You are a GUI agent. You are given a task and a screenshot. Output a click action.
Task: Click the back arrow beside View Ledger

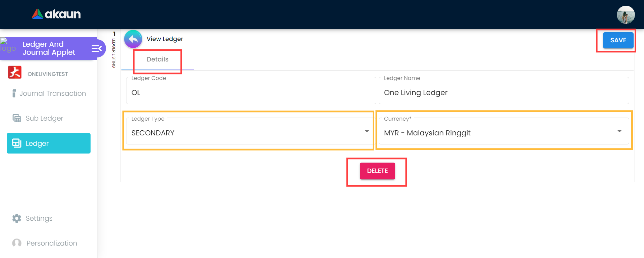pos(133,39)
